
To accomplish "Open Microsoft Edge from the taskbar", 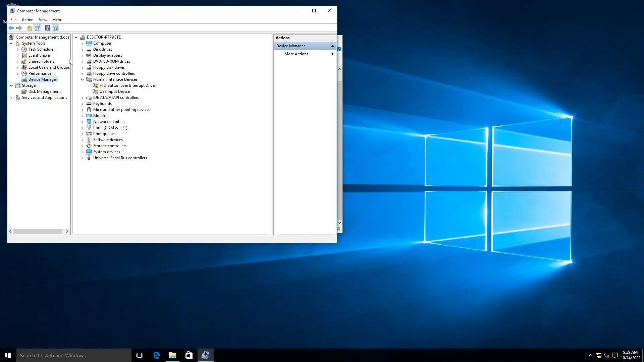I will (156, 355).
